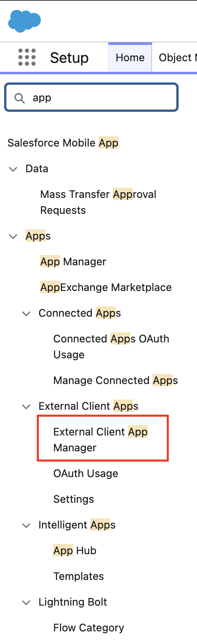Open Salesforce Mobile App
This screenshot has height=644, width=197.
pos(63,143)
